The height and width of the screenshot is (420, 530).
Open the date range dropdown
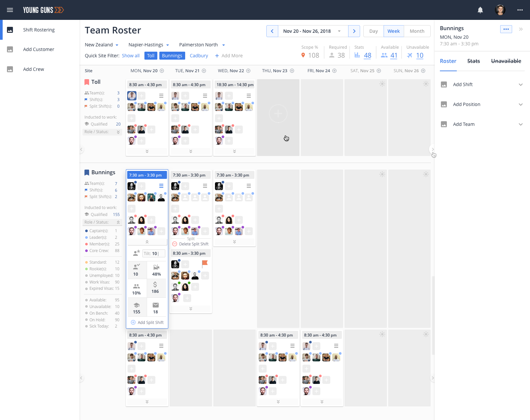point(313,31)
